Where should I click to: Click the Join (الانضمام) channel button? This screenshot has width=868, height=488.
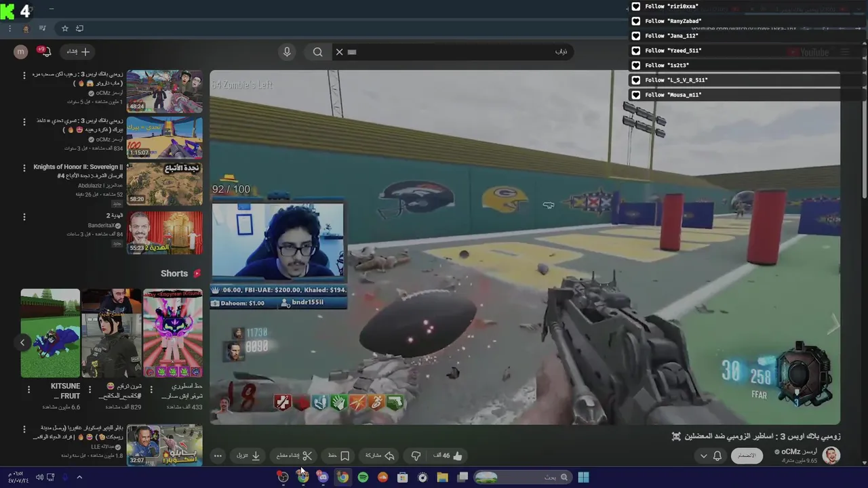click(747, 455)
